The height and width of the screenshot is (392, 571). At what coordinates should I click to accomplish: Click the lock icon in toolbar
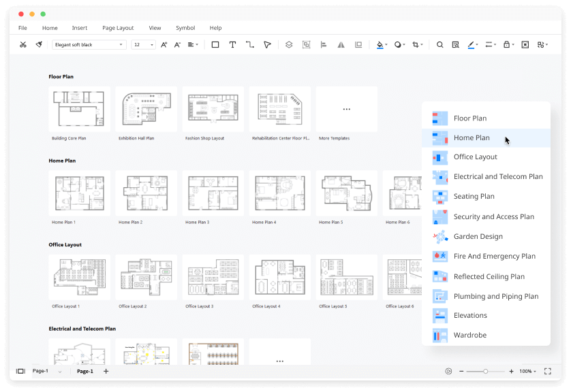(x=506, y=45)
